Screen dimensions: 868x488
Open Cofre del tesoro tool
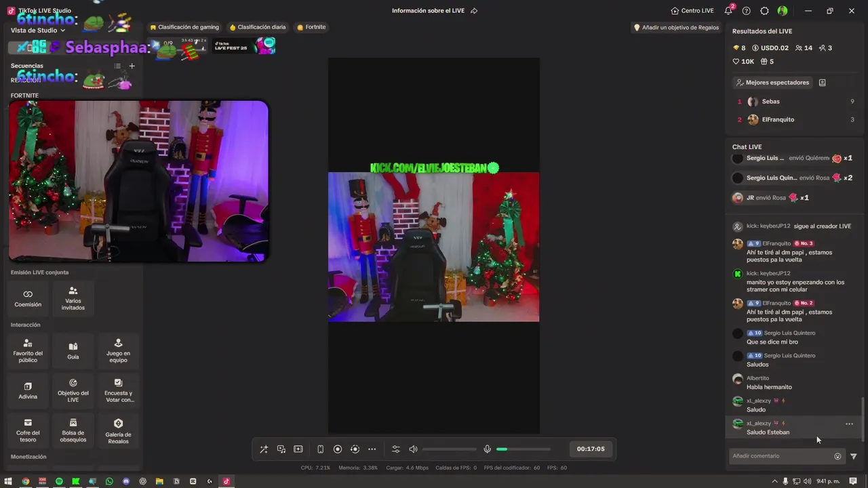(x=28, y=430)
